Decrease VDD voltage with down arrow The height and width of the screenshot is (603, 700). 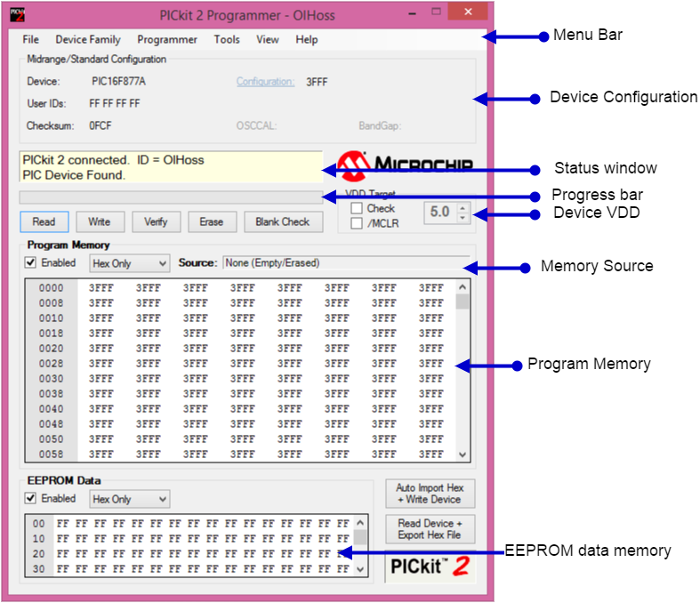tap(462, 217)
